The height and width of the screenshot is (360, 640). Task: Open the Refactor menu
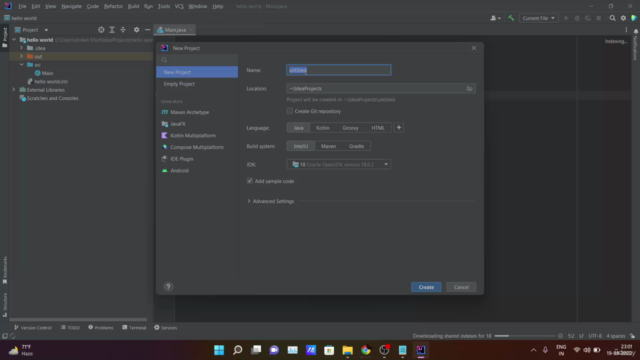[113, 6]
